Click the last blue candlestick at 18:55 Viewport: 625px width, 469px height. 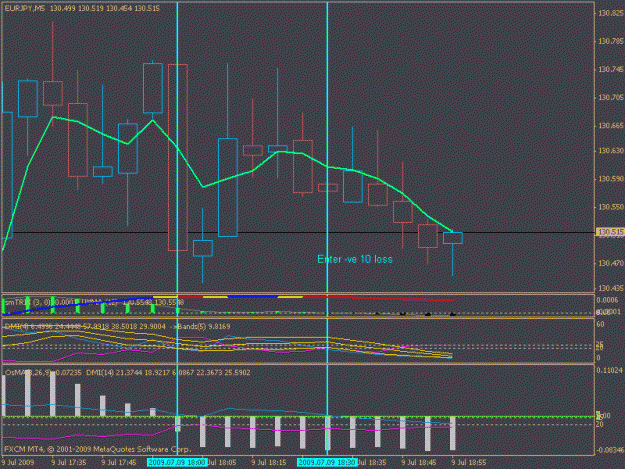tap(453, 238)
